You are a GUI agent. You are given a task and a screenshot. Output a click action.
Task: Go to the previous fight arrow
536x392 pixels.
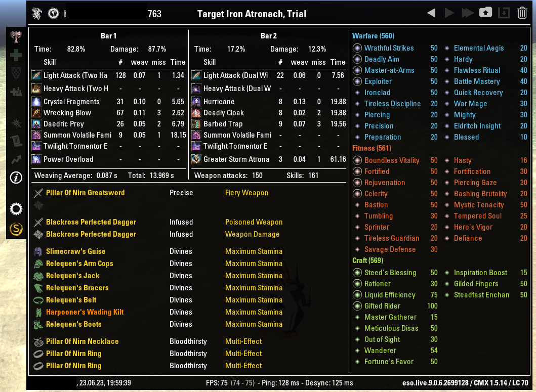click(431, 13)
